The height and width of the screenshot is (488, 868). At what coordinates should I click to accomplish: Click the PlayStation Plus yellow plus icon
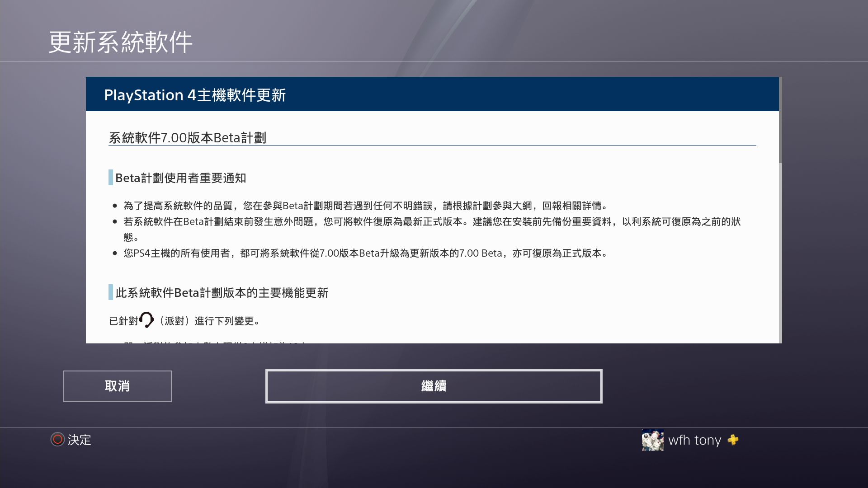click(x=733, y=440)
